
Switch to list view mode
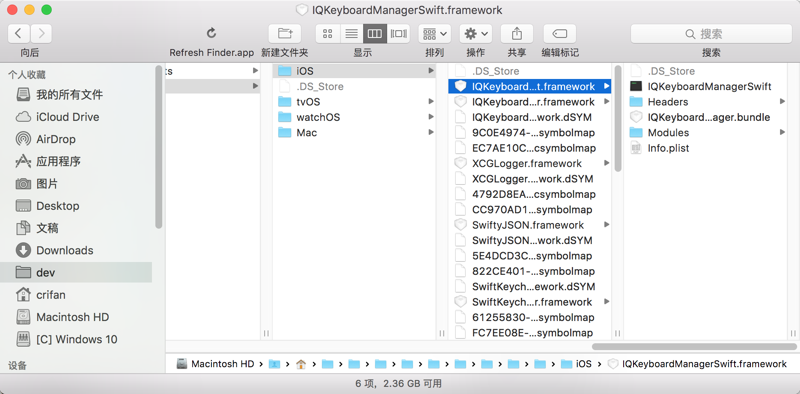(351, 34)
